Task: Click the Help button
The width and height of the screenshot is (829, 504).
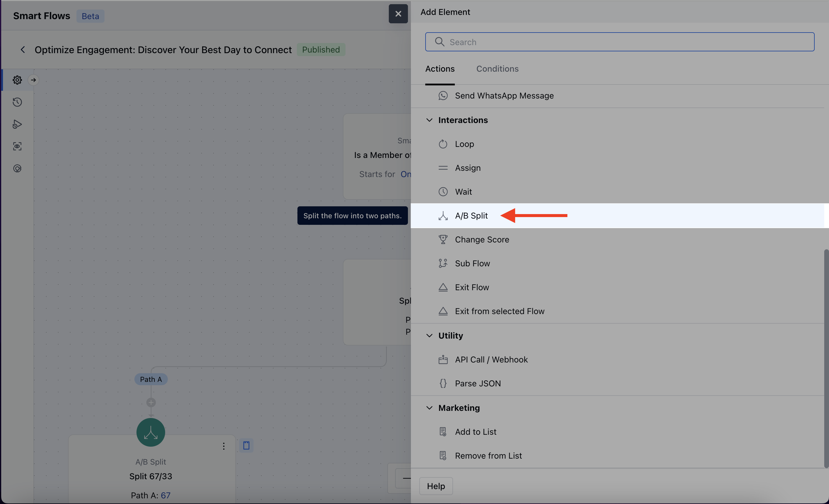Action: coord(435,486)
